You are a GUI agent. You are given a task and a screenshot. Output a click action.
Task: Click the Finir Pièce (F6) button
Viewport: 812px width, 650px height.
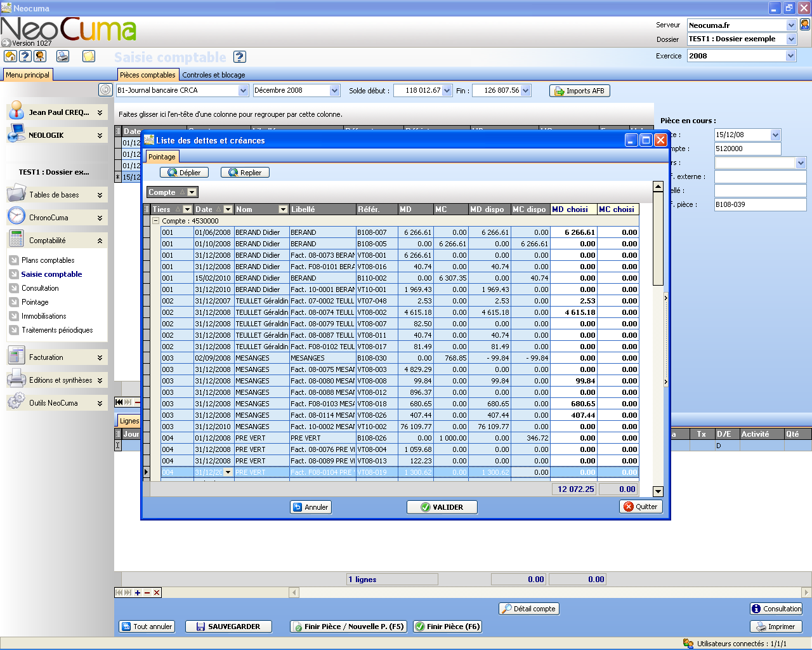(447, 627)
